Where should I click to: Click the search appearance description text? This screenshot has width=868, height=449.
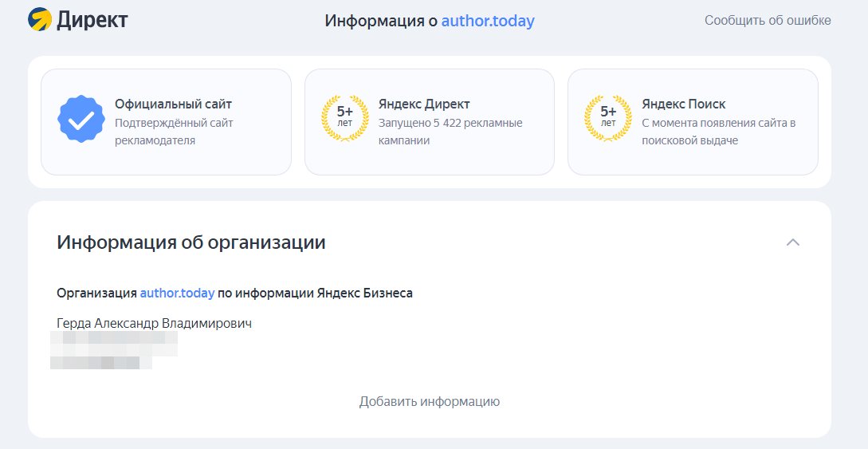point(719,132)
